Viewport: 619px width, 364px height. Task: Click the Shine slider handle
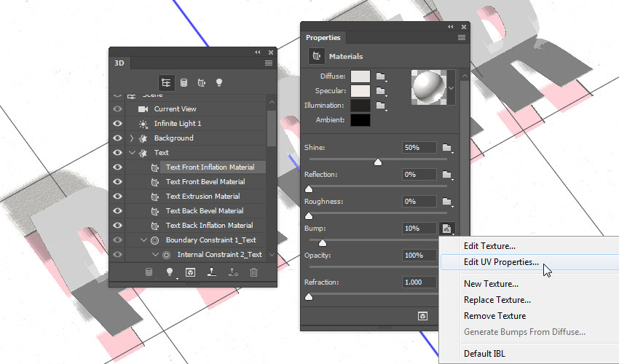click(378, 162)
